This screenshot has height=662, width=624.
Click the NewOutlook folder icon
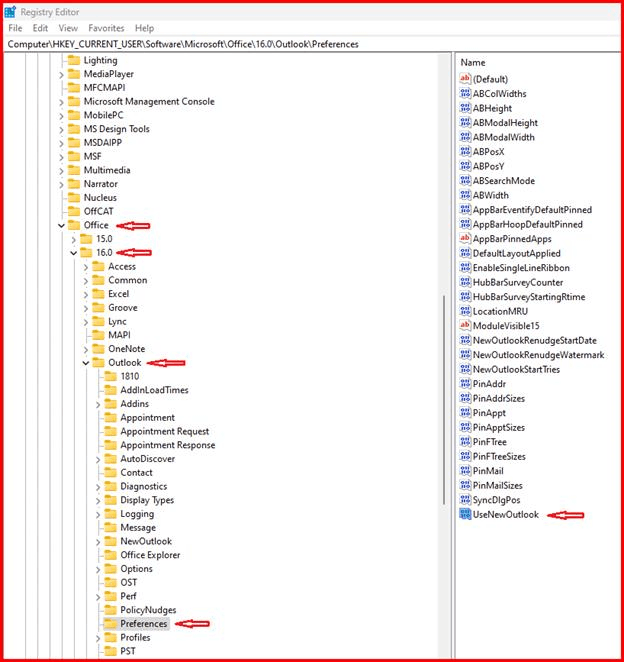[111, 541]
